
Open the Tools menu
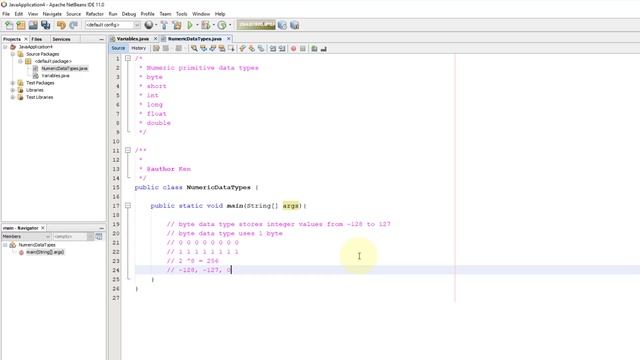point(182,14)
